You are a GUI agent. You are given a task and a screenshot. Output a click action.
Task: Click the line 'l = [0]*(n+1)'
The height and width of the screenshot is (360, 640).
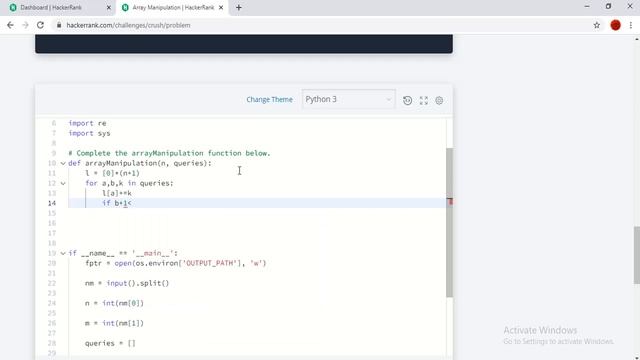point(113,173)
